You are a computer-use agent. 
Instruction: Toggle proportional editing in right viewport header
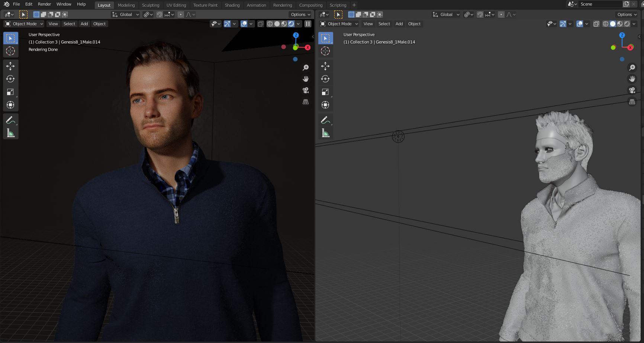pos(501,14)
